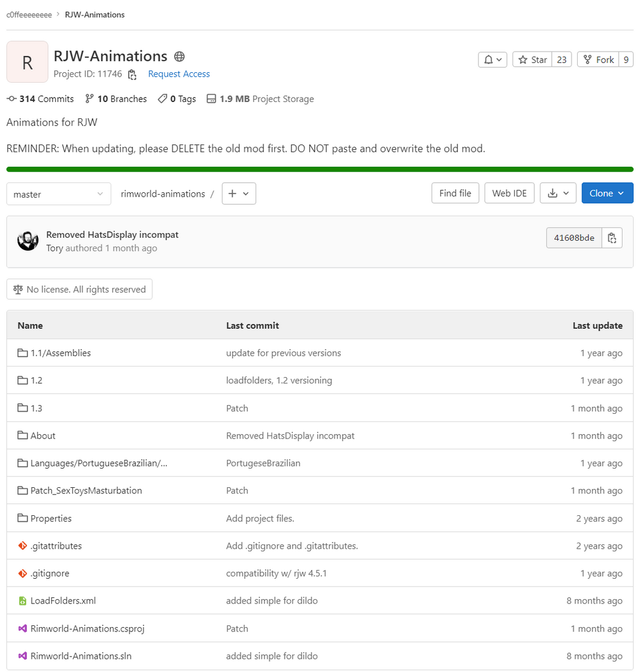Open the Patch_SexToysMasturbation folder
The height and width of the screenshot is (672, 640).
(x=86, y=491)
